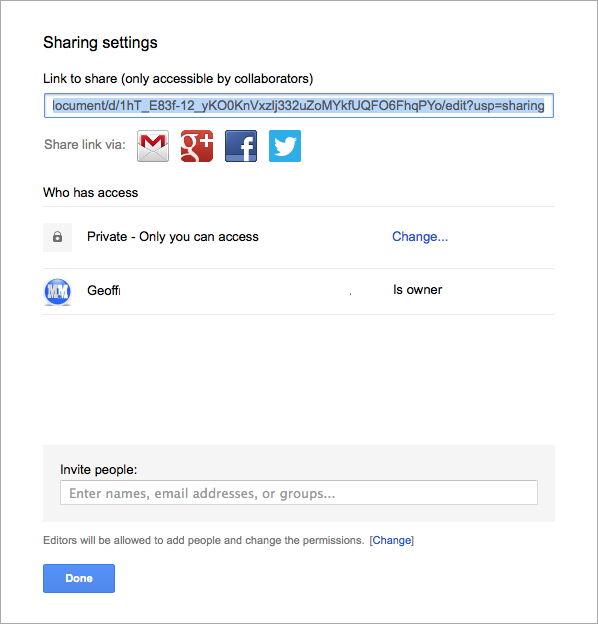
Task: Click the Is owner permission label
Action: tap(417, 290)
